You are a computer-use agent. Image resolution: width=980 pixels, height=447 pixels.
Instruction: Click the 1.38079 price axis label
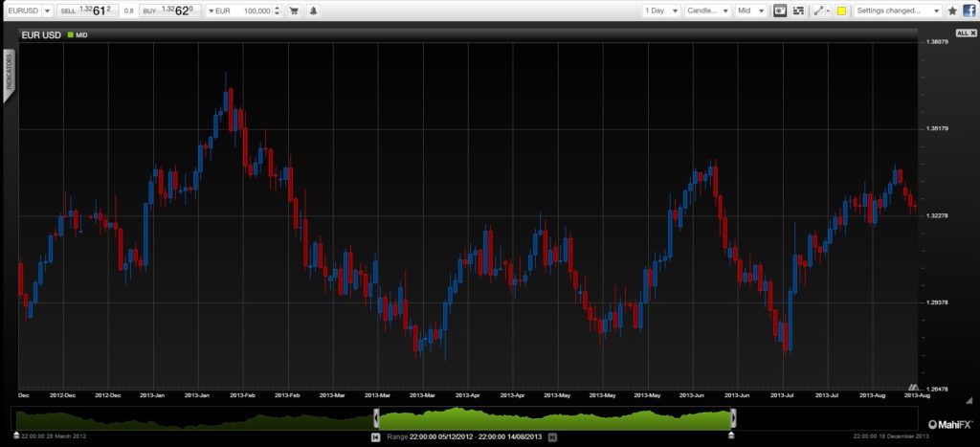(x=937, y=42)
